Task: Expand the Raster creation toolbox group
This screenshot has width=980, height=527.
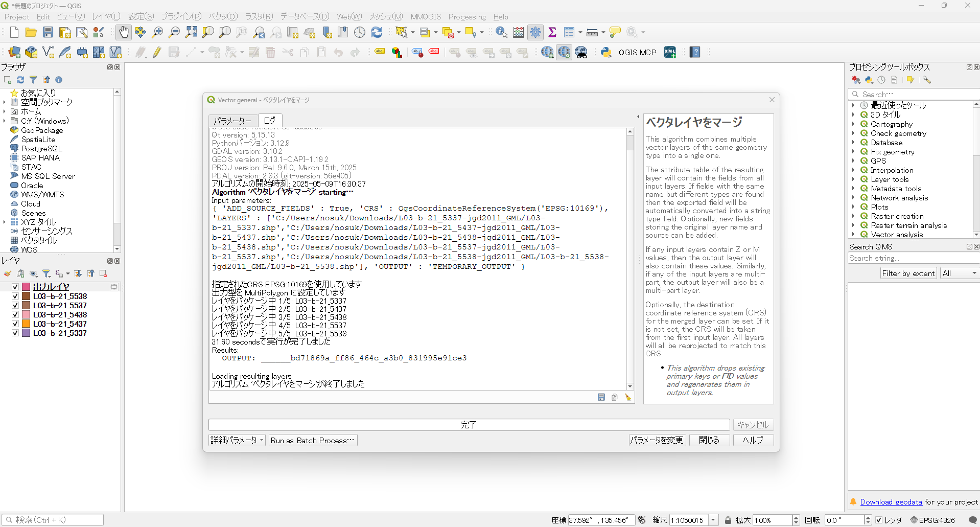Action: [853, 216]
